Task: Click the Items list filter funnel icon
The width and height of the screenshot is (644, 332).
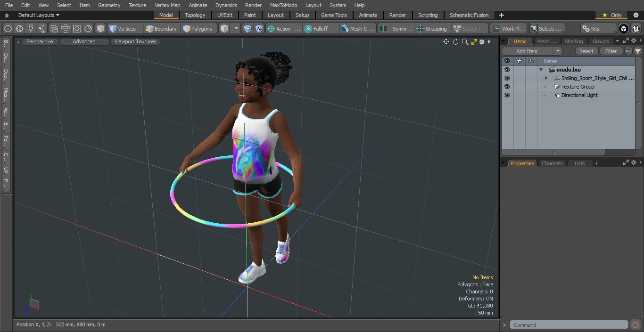Action: coord(637,51)
